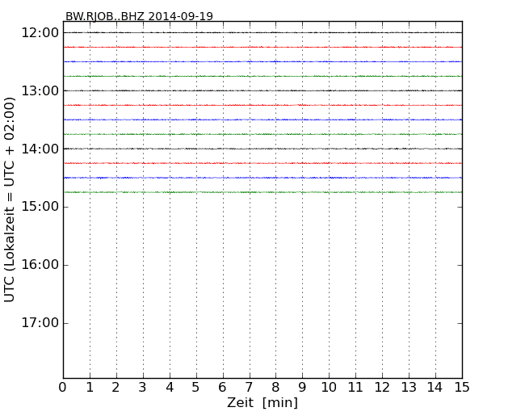Click the x-axis tick label 9
This screenshot has width=525, height=420.
pyautogui.click(x=302, y=388)
